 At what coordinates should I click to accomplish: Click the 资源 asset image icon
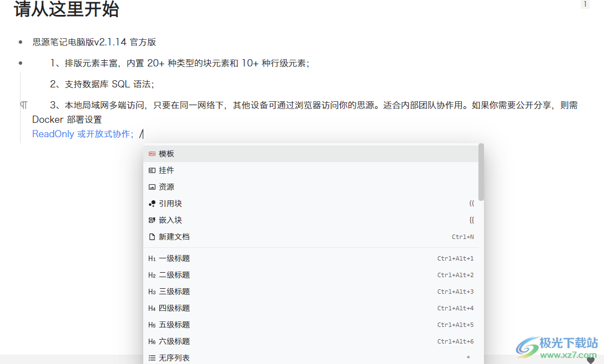point(152,186)
